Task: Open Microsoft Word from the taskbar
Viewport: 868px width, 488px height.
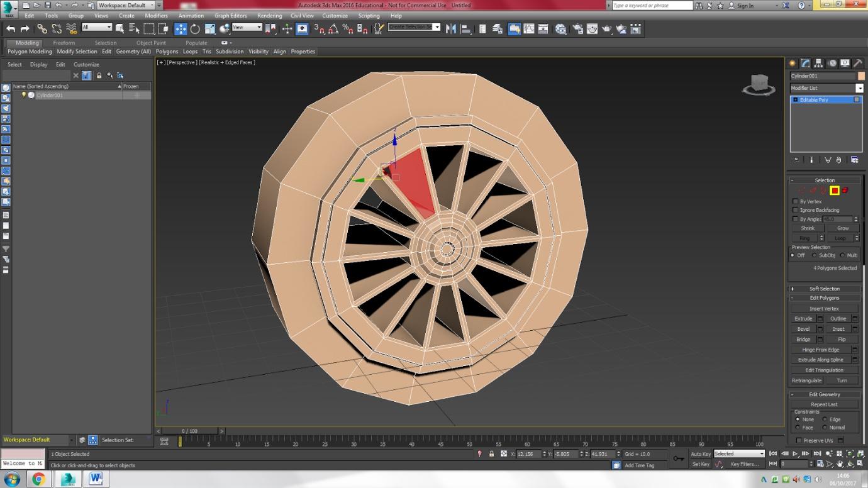Action: (x=96, y=479)
